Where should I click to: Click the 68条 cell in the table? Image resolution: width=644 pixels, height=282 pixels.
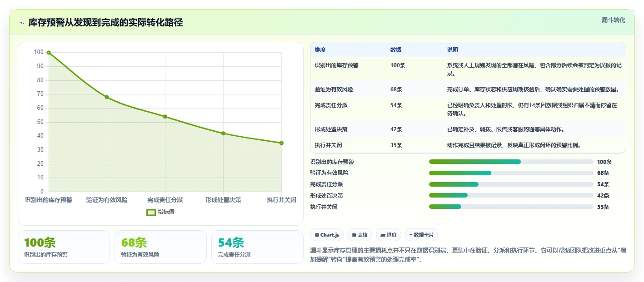point(396,89)
